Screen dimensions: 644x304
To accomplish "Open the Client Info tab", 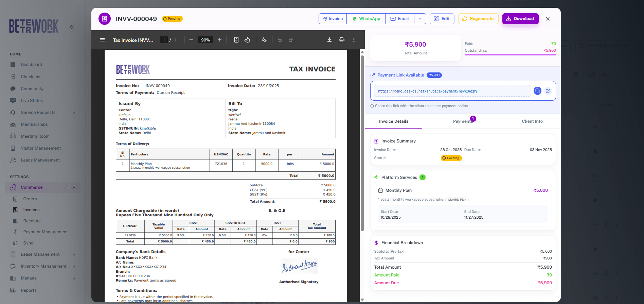I will pyautogui.click(x=532, y=121).
